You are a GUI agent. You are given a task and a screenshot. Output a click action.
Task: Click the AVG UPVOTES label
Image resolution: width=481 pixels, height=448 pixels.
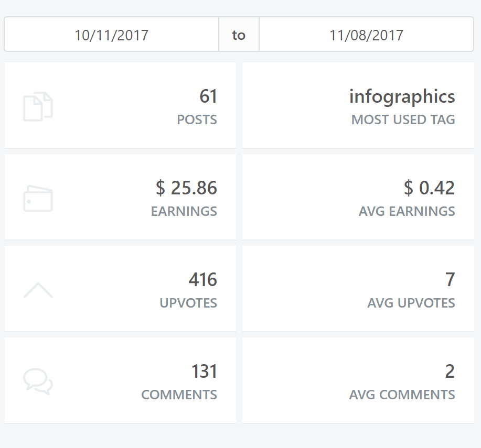[x=411, y=303]
